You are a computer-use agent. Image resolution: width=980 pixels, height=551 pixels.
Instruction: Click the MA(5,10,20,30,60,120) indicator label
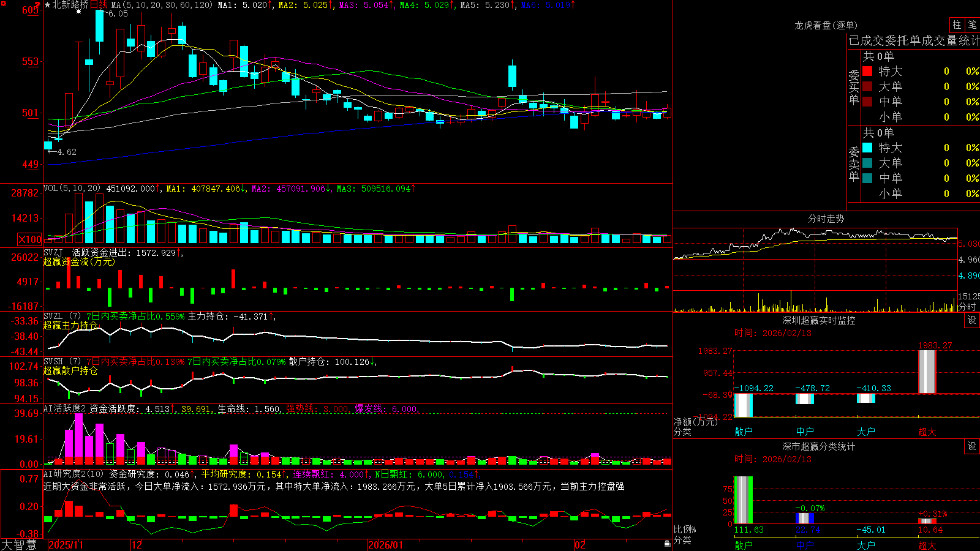pos(162,5)
